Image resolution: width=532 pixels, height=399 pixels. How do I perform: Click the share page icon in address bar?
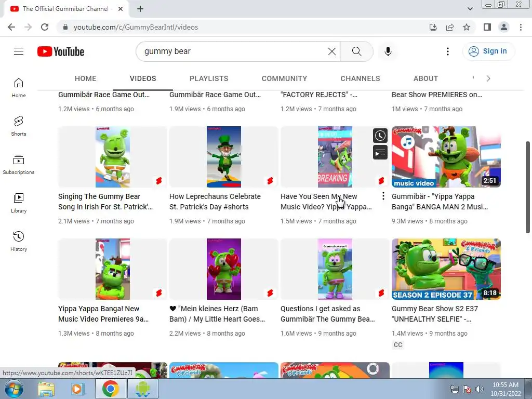click(450, 27)
